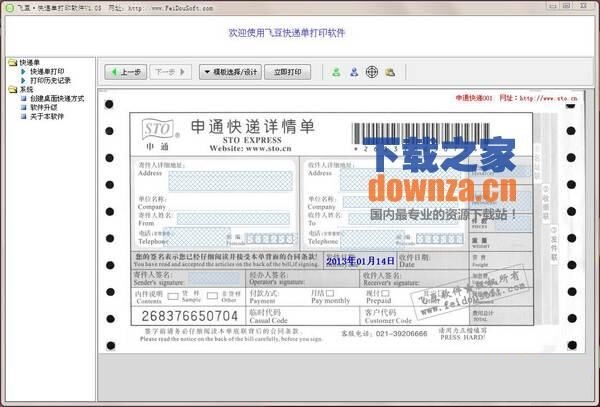The image size is (600, 407).
Task: Click the sender name From field
Action: (x=233, y=218)
